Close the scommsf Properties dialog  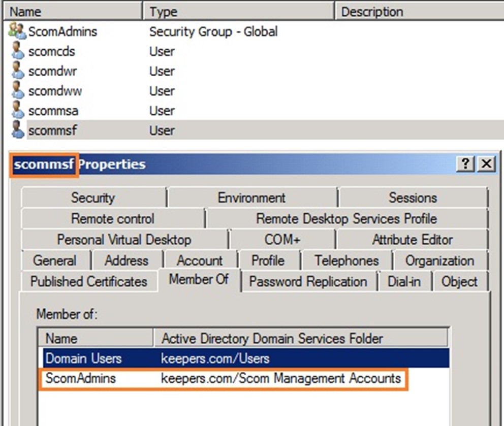[x=486, y=164]
